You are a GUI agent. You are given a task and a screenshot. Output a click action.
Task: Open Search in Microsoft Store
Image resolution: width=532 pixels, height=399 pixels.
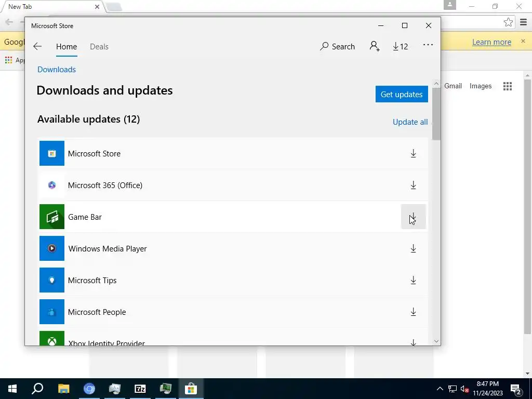(x=337, y=46)
